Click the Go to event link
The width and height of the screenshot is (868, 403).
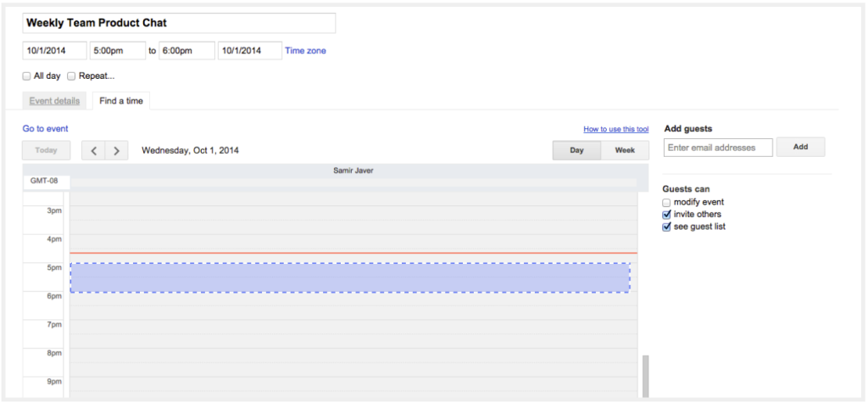(x=46, y=129)
